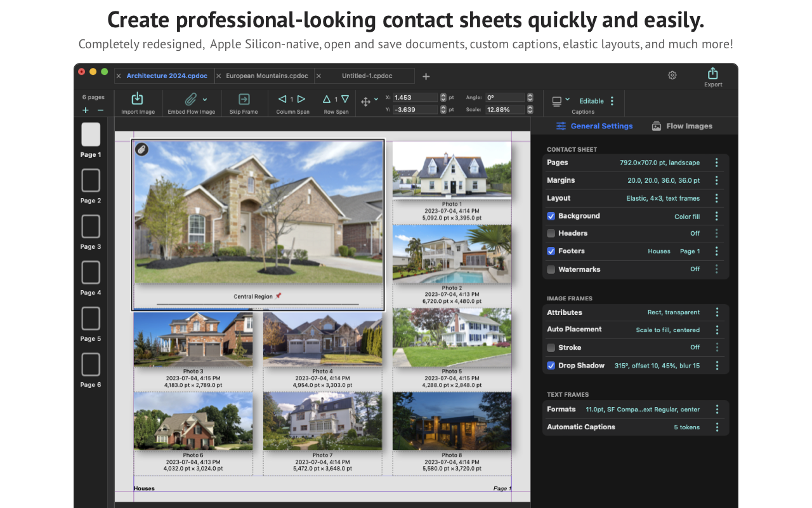This screenshot has width=812, height=508.
Task: Open the Captions more options dots
Action: [612, 101]
